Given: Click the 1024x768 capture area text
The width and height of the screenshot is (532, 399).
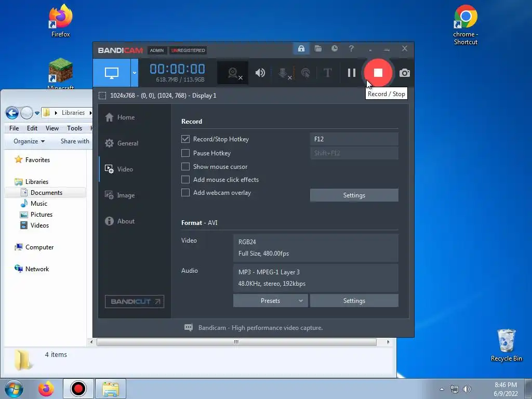Looking at the screenshot, I should 163,96.
